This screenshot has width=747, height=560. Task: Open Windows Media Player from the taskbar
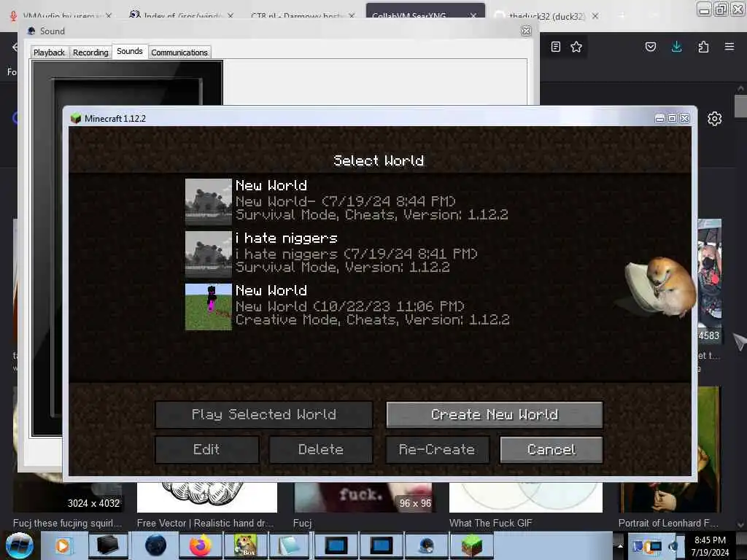pos(63,545)
